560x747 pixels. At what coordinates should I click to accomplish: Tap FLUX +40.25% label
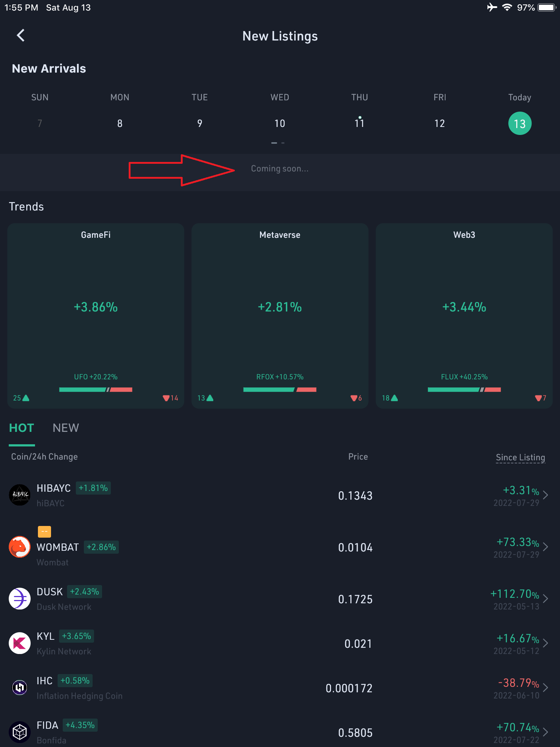[x=464, y=377]
